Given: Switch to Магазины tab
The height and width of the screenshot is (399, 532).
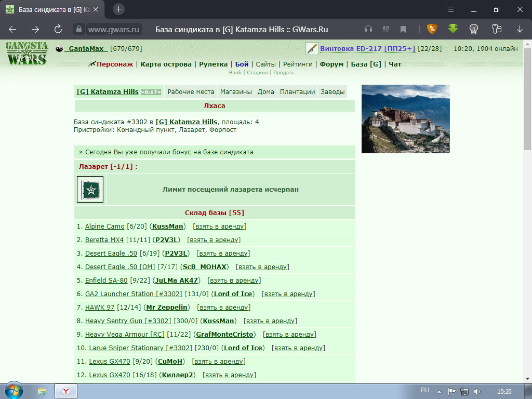Looking at the screenshot, I should point(236,91).
